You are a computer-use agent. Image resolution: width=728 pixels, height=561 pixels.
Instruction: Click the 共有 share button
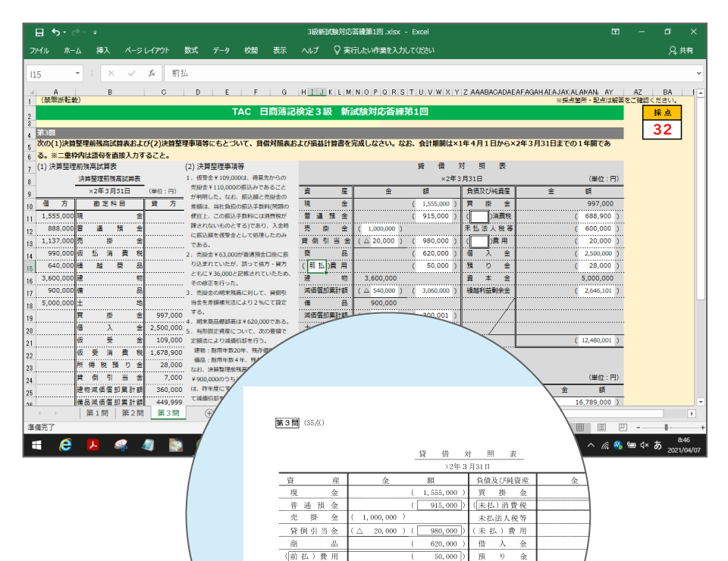pyautogui.click(x=680, y=51)
